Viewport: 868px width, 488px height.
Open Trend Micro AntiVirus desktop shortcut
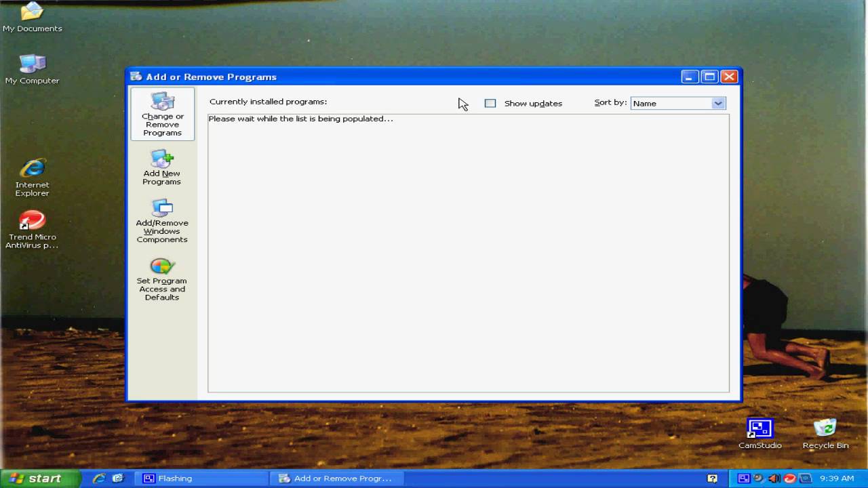pos(32,229)
